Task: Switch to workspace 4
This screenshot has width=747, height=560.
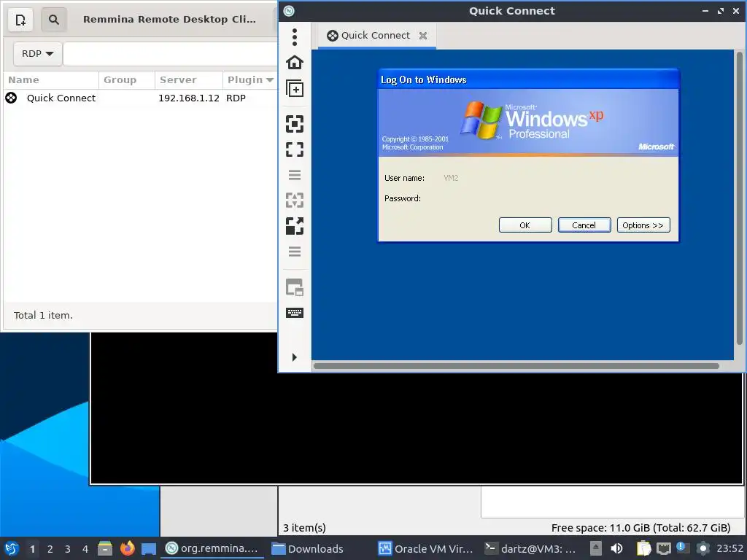Action: (85, 549)
